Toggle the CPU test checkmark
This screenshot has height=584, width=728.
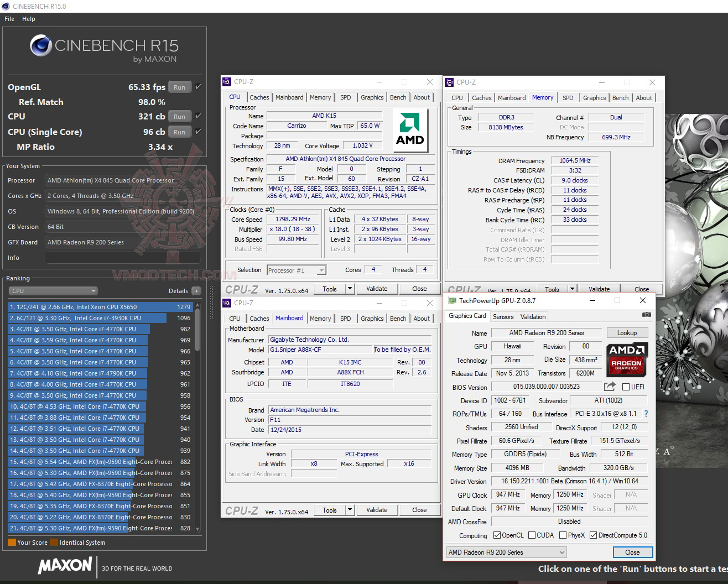(198, 116)
